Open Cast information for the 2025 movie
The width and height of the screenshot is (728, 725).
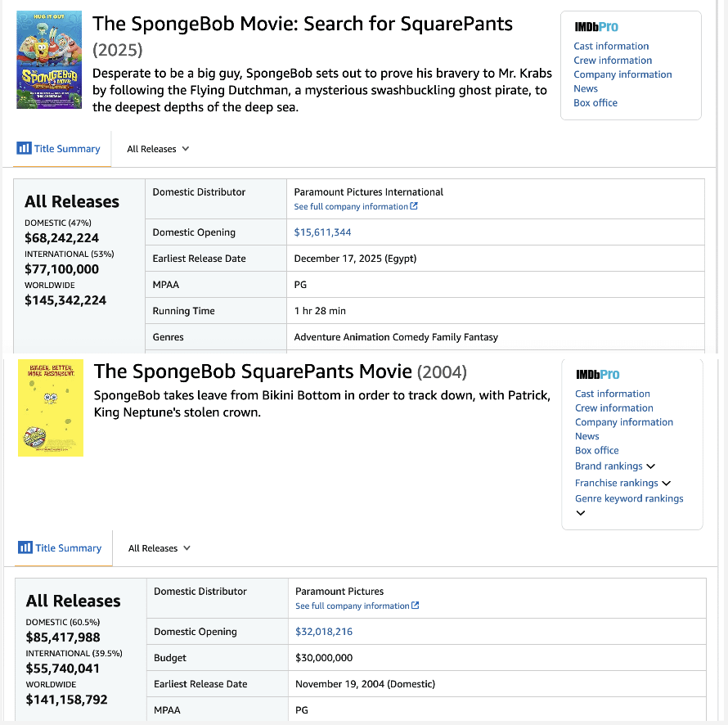pos(611,47)
